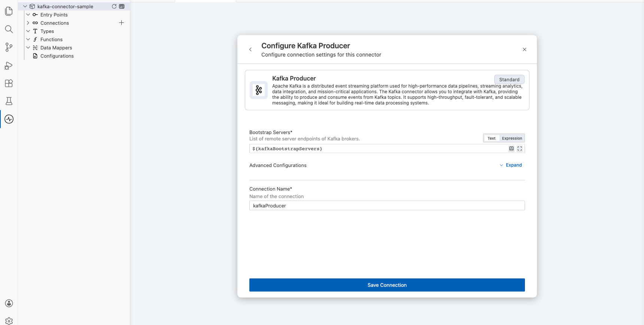Click the Standard badge on Kafka Producer
This screenshot has width=644, height=325.
point(509,79)
